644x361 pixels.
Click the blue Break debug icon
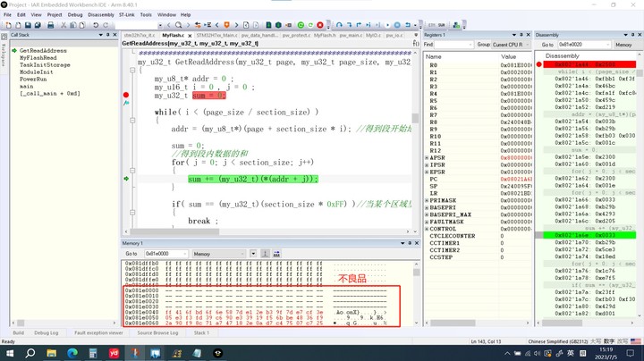(397, 25)
